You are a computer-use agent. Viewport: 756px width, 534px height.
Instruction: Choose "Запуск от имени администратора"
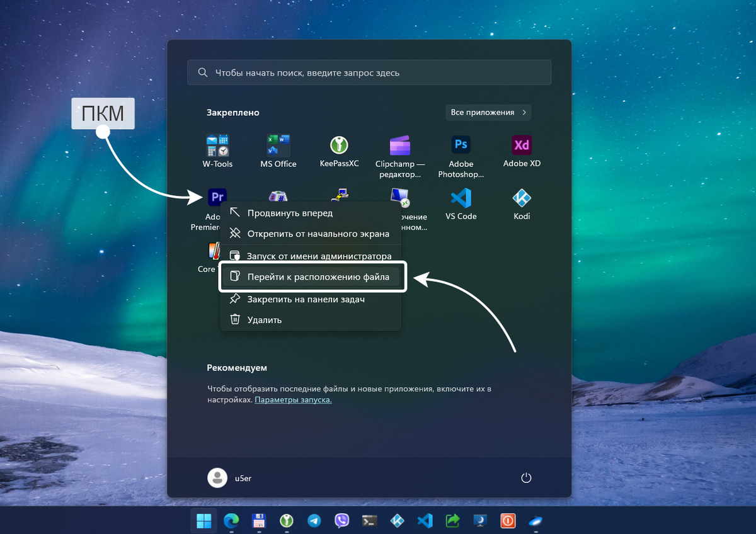click(x=311, y=256)
